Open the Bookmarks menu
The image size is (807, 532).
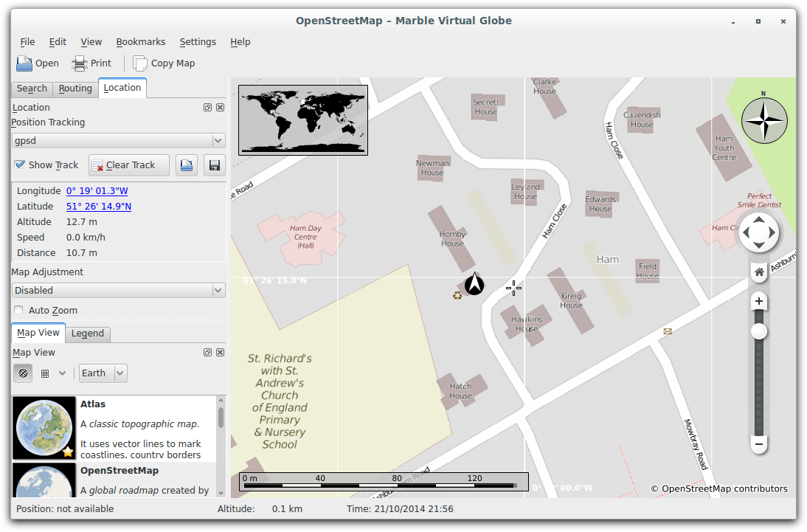(140, 42)
